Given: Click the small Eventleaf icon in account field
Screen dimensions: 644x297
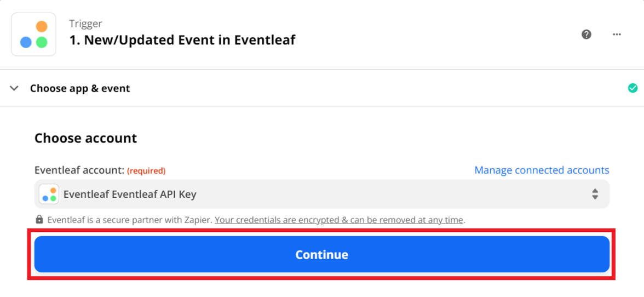Looking at the screenshot, I should tap(49, 194).
